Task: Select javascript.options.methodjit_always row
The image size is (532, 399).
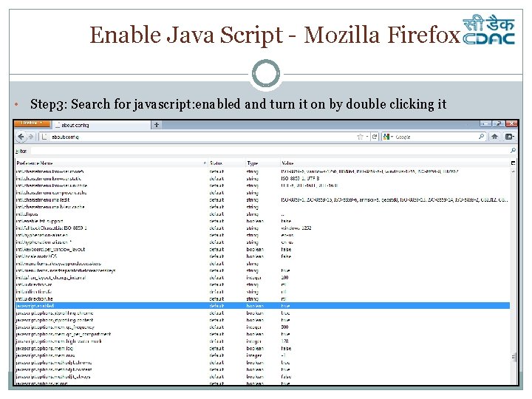Action: (x=262, y=377)
